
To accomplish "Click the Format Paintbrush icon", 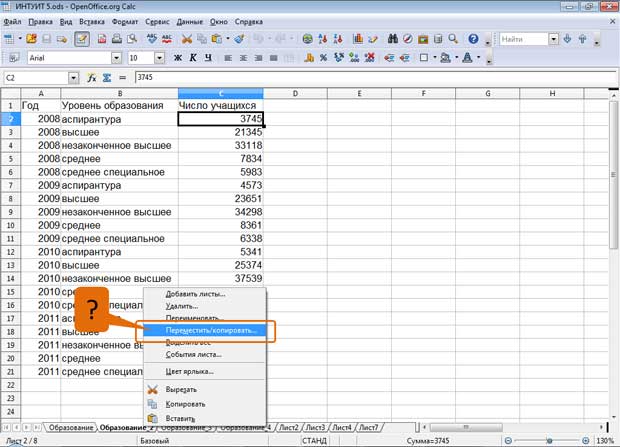I will 239,39.
